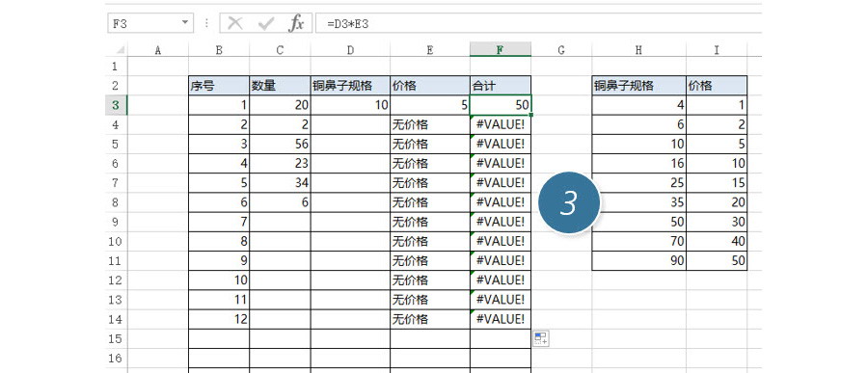Select row 1 header

(x=116, y=67)
